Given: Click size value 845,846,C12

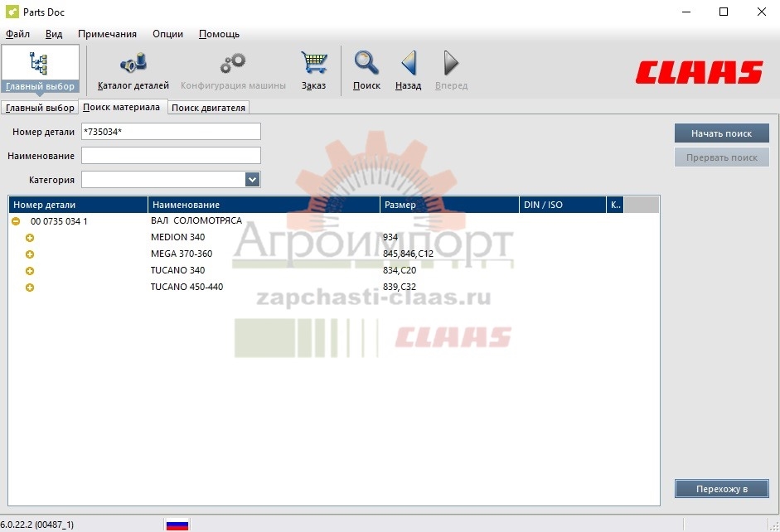Looking at the screenshot, I should (408, 254).
